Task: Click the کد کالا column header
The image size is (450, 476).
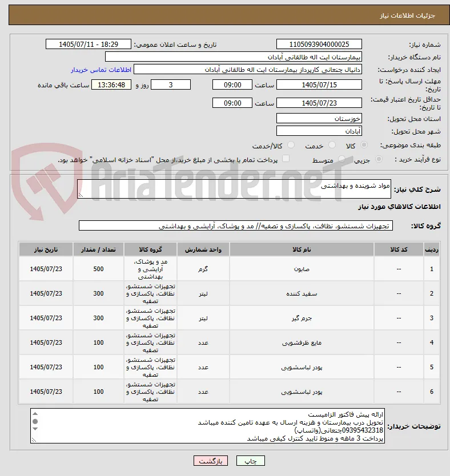Action: (399, 249)
